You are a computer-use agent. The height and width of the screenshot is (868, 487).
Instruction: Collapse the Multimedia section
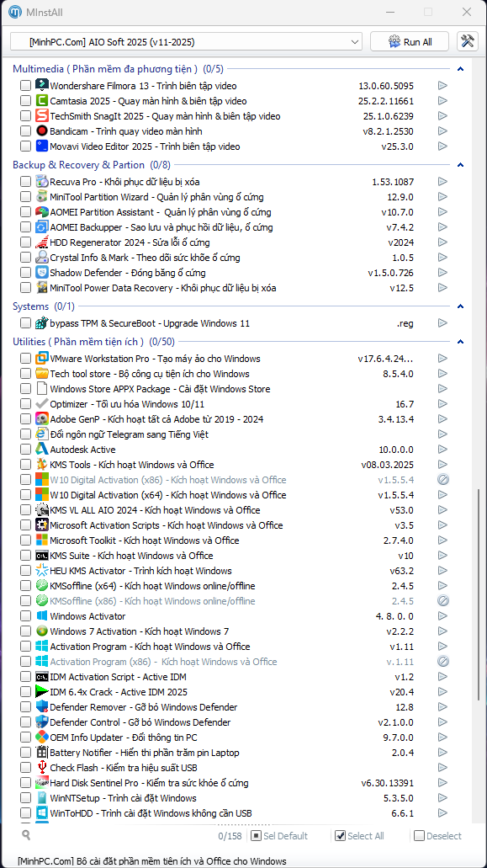(460, 69)
